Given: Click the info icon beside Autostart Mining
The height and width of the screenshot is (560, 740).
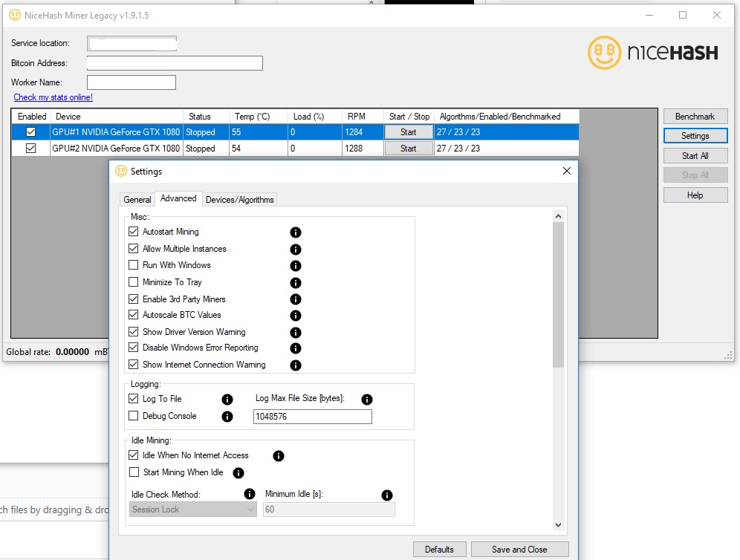Looking at the screenshot, I should (295, 232).
